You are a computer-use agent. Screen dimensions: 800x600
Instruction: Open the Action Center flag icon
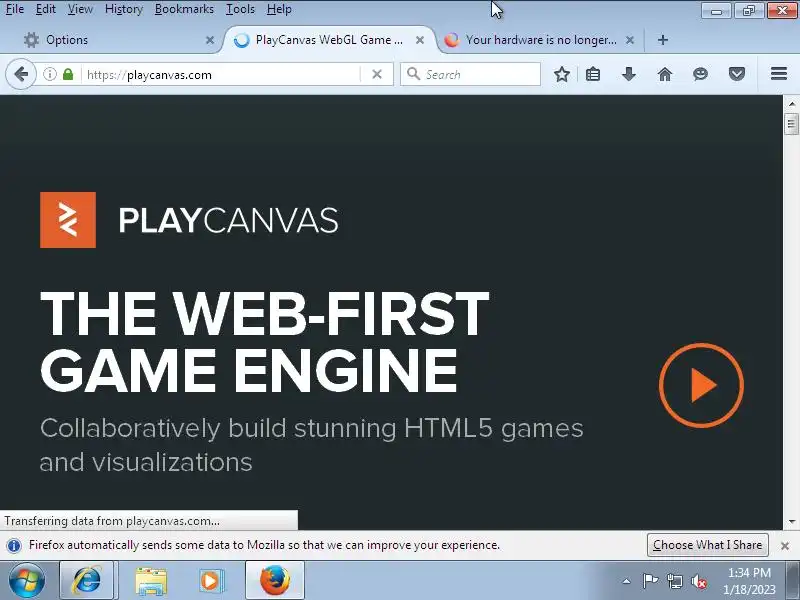(x=650, y=581)
